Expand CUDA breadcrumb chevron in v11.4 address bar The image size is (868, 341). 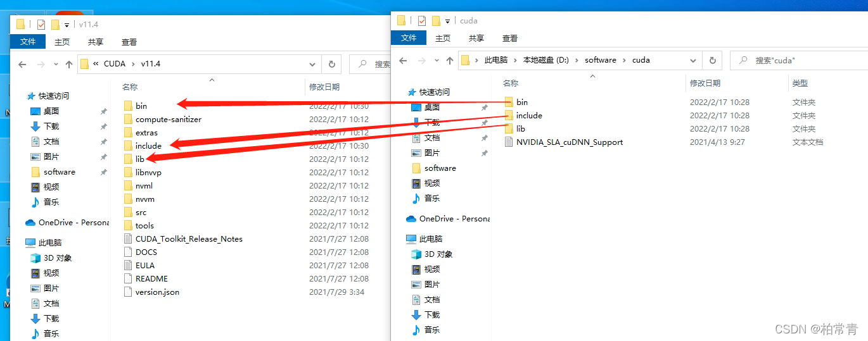(x=133, y=64)
